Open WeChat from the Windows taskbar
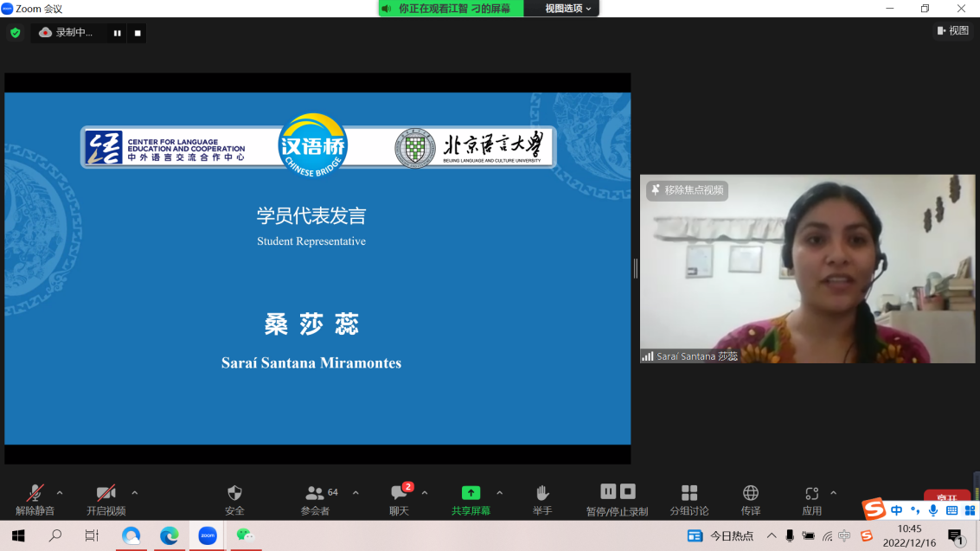 pos(245,535)
